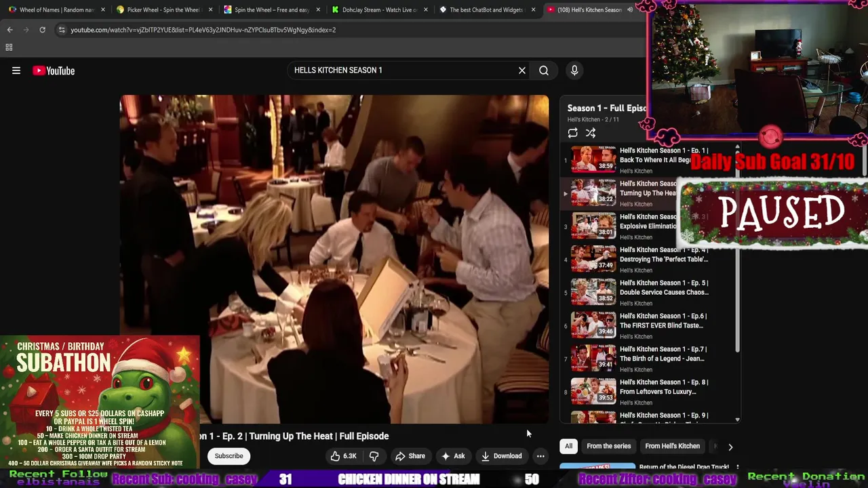This screenshot has width=868, height=488.
Task: Open the Ask AI button
Action: pyautogui.click(x=453, y=456)
